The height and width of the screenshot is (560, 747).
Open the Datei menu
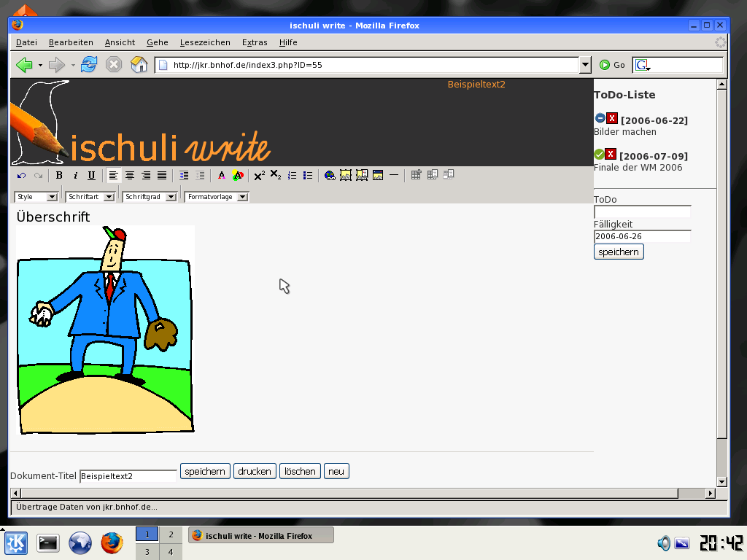tap(27, 42)
